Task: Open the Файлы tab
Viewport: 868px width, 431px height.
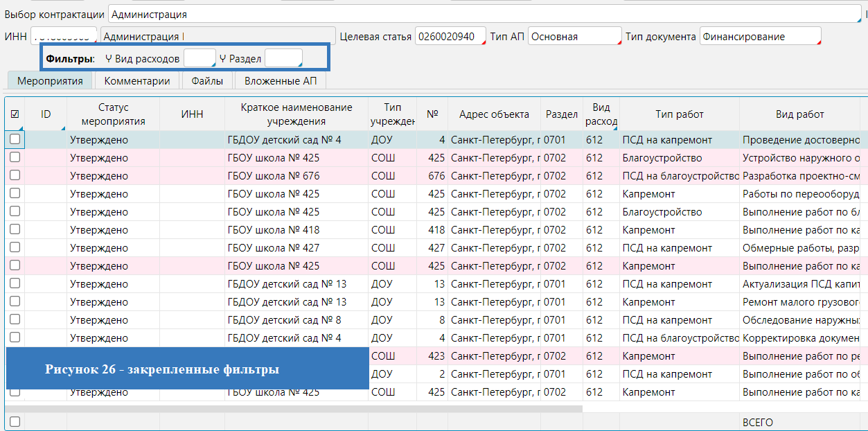Action: (207, 80)
